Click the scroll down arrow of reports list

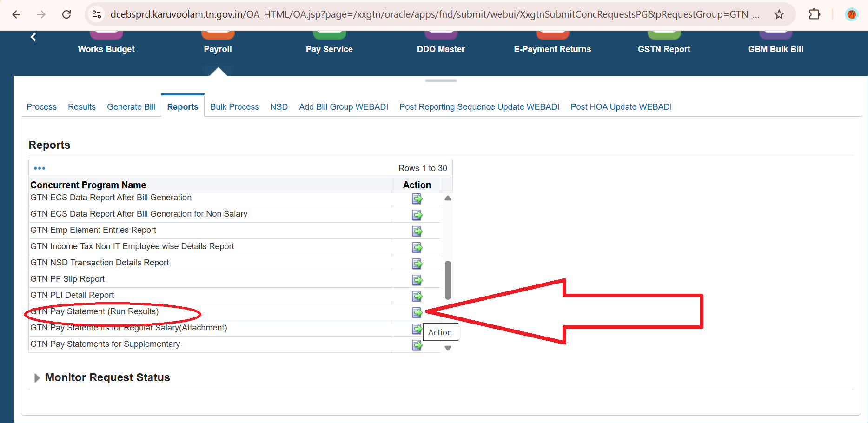pos(448,348)
